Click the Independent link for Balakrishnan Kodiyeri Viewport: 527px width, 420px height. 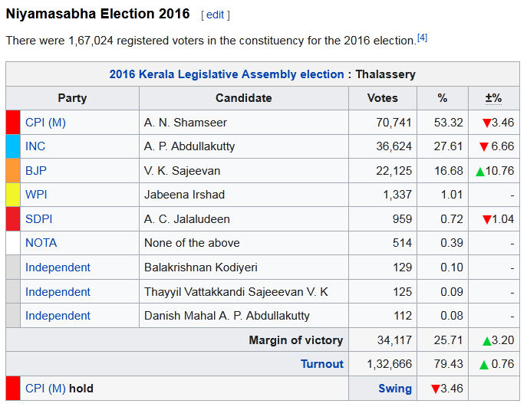point(58,267)
